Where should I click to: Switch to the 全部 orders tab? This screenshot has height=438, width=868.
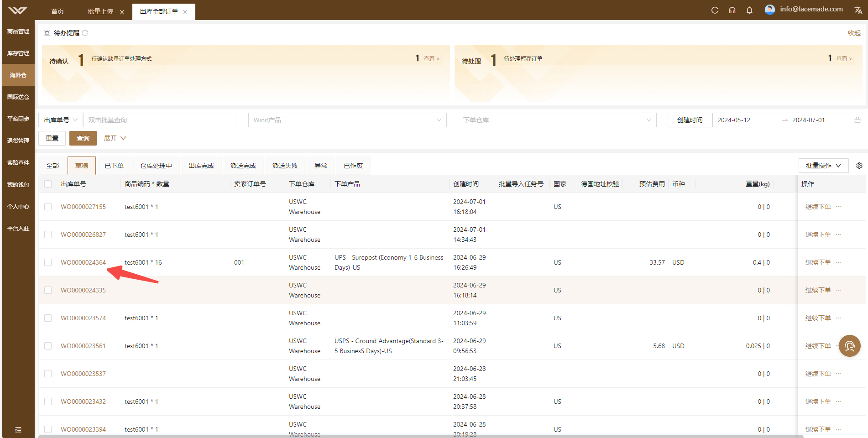[x=52, y=166]
